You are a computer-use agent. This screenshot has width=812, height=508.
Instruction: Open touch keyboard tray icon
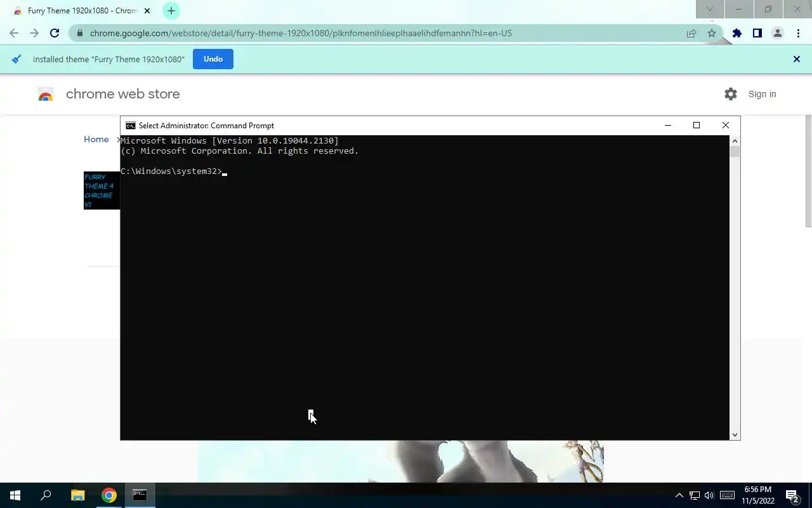(x=727, y=495)
